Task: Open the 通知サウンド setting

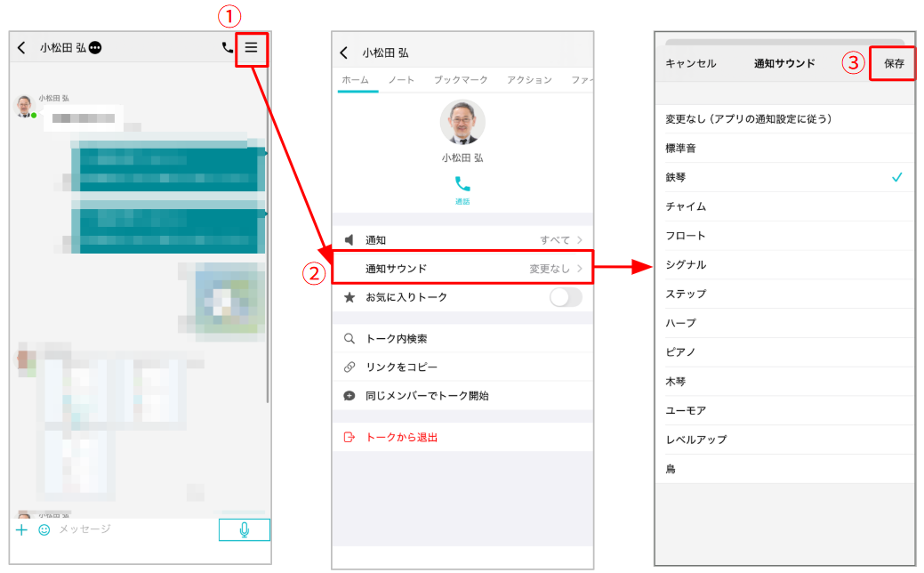Action: [462, 268]
